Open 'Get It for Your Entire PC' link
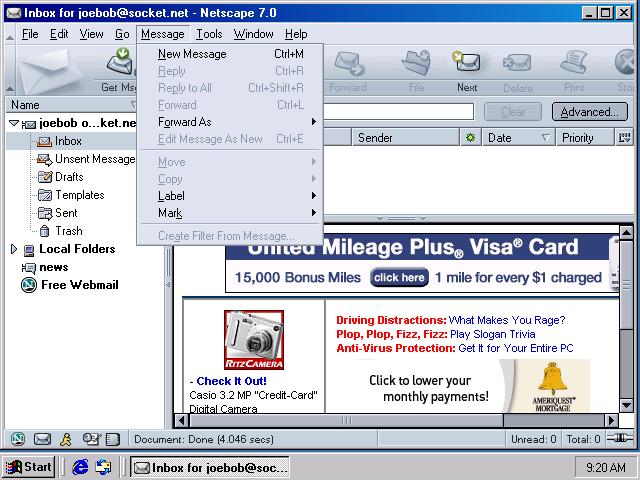The width and height of the screenshot is (640, 480). point(516,348)
